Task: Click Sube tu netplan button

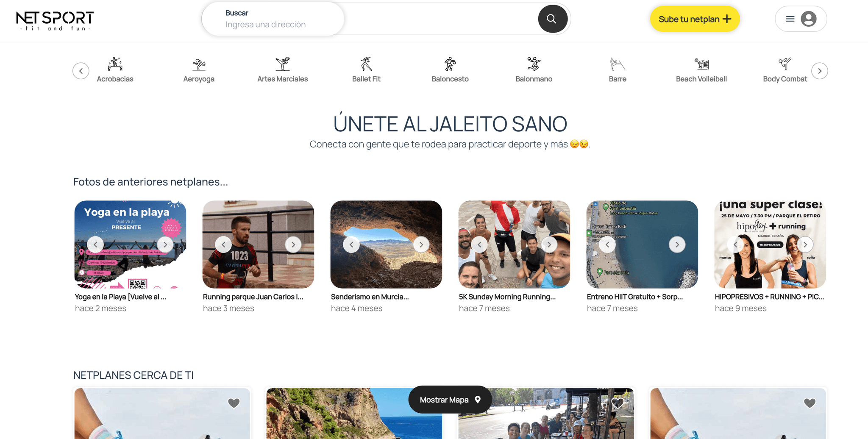Action: (x=695, y=19)
